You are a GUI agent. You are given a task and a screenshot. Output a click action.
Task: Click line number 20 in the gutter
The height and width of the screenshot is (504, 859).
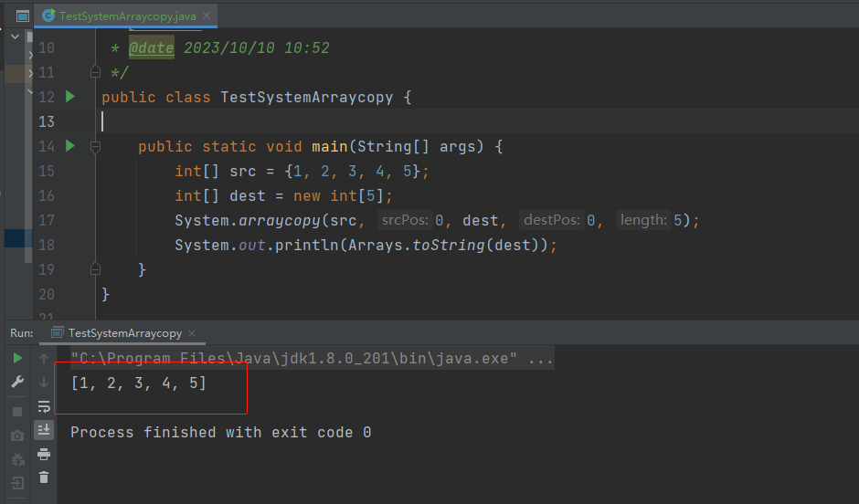click(47, 294)
